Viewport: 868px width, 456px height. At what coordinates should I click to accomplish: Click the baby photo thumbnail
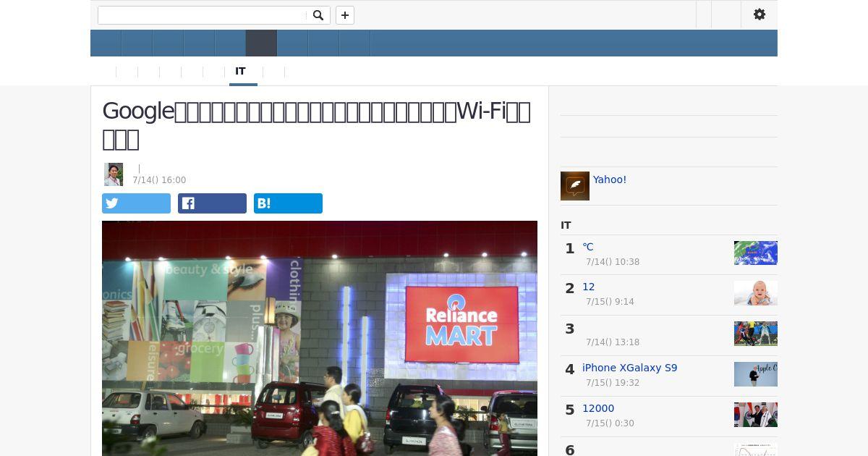click(x=756, y=293)
